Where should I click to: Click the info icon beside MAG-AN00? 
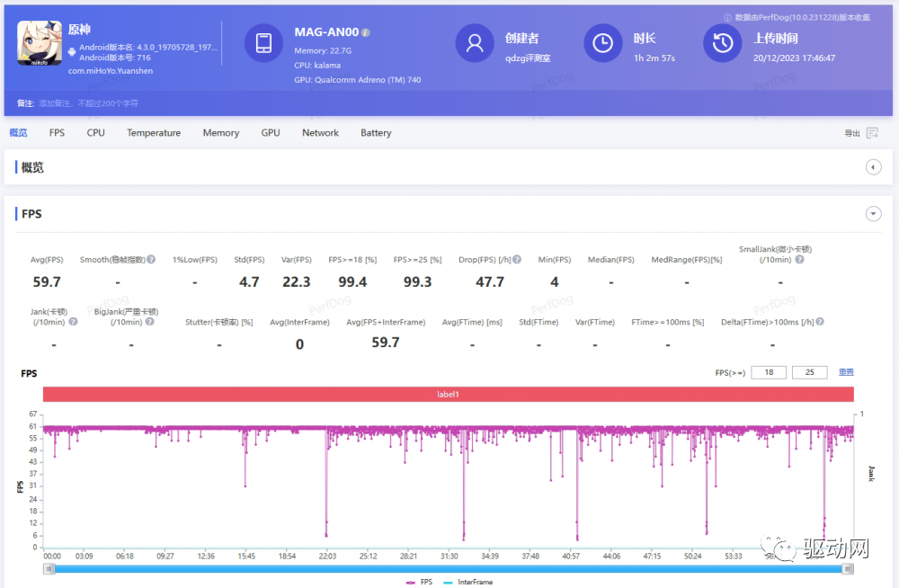(366, 32)
